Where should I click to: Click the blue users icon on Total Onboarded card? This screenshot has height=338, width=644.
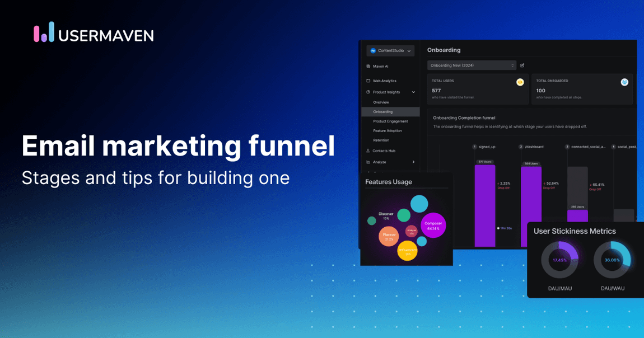click(624, 82)
